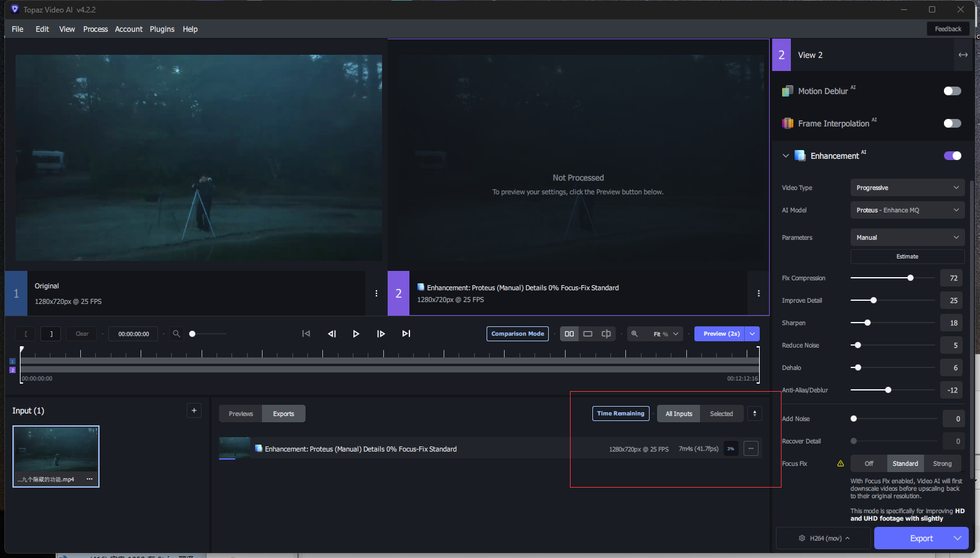Open the Edit menu
The height and width of the screenshot is (558, 980).
click(42, 29)
